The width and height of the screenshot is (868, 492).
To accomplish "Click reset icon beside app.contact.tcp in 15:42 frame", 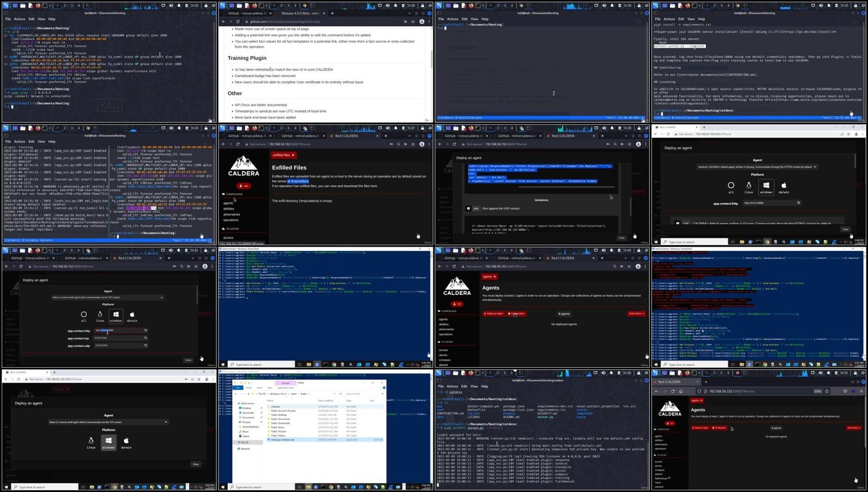I will pyautogui.click(x=145, y=338).
